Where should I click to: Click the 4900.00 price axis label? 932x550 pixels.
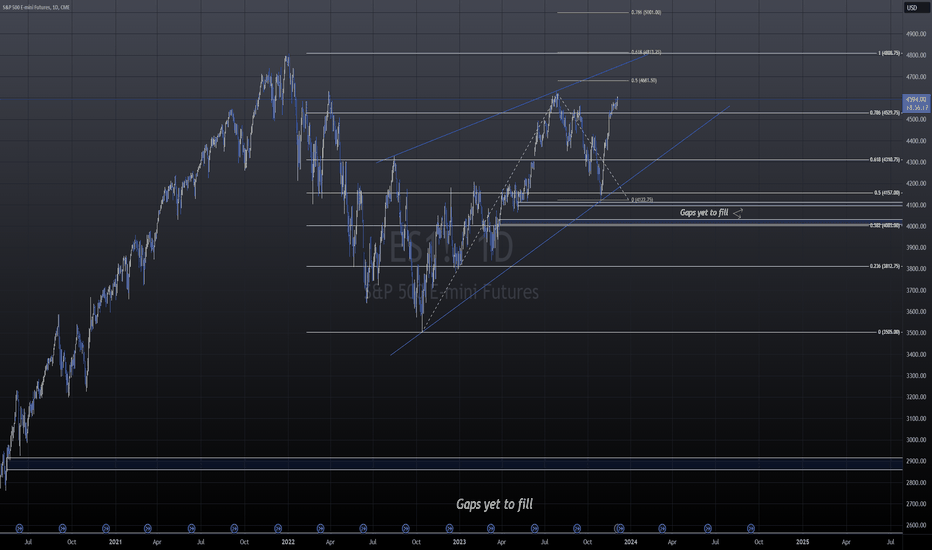(x=916, y=34)
